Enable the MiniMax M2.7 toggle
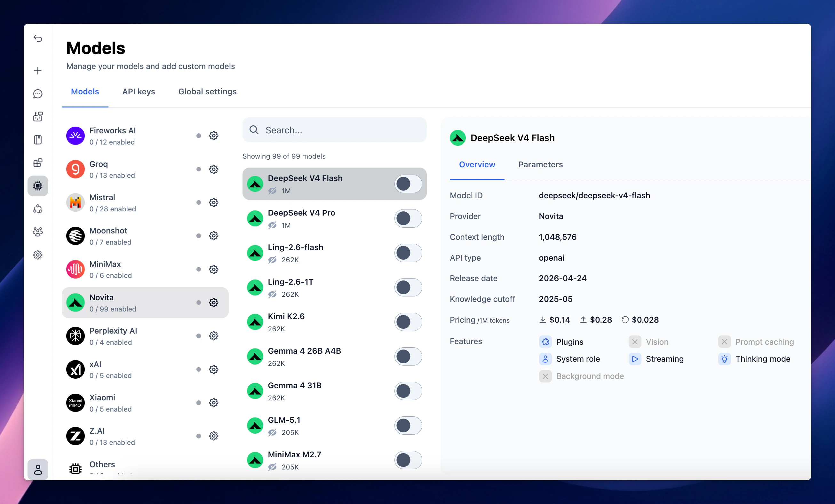Image resolution: width=835 pixels, height=504 pixels. 408,460
